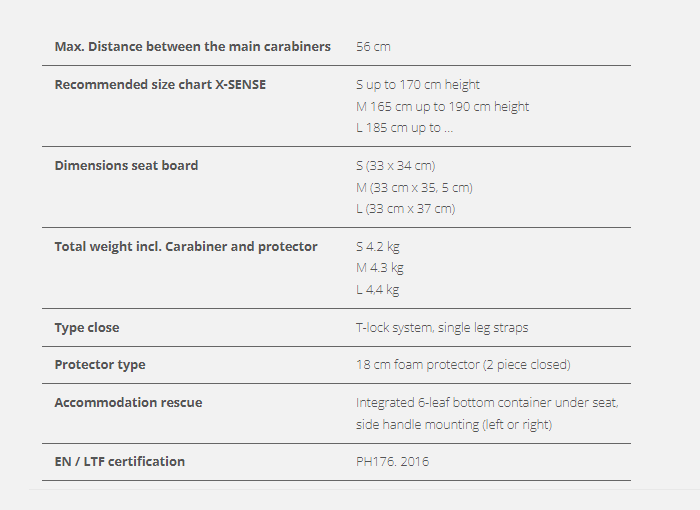Viewport: 700px width, 510px height.
Task: Select the "18 cm foam protector" description
Action: 463,365
